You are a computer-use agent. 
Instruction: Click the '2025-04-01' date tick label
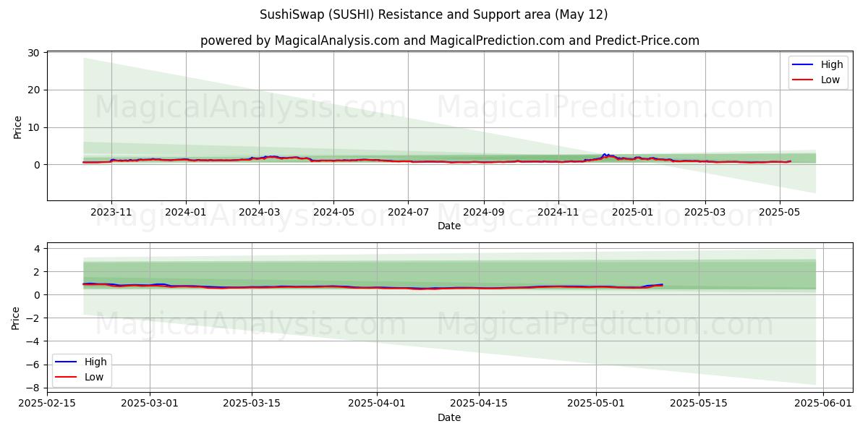[377, 404]
